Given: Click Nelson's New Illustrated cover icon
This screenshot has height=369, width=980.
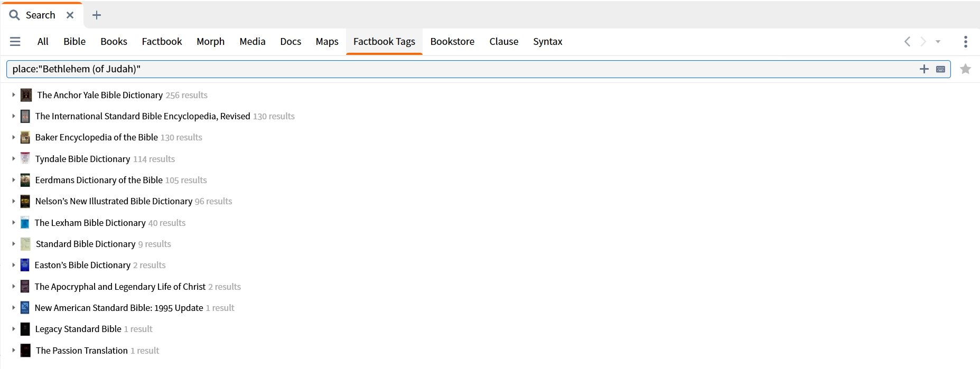Looking at the screenshot, I should point(25,201).
